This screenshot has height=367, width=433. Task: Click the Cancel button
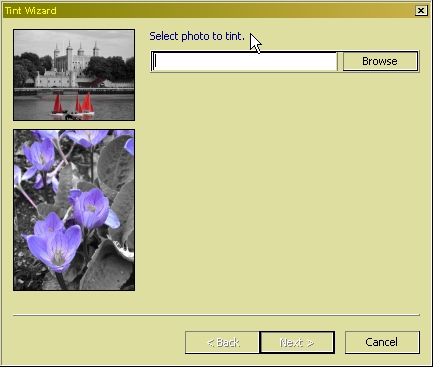click(382, 342)
